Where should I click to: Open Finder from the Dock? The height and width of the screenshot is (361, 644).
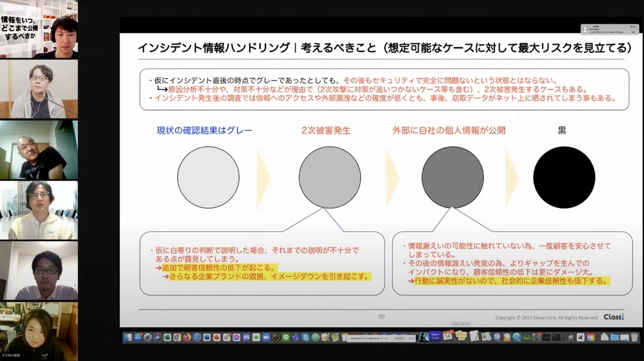pos(128,337)
